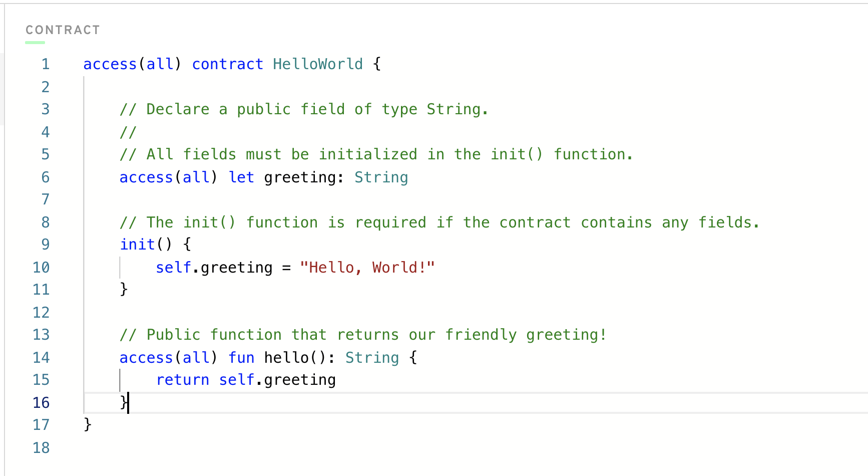Click the closing brace on line 11
This screenshot has height=476, width=868.
(x=124, y=290)
